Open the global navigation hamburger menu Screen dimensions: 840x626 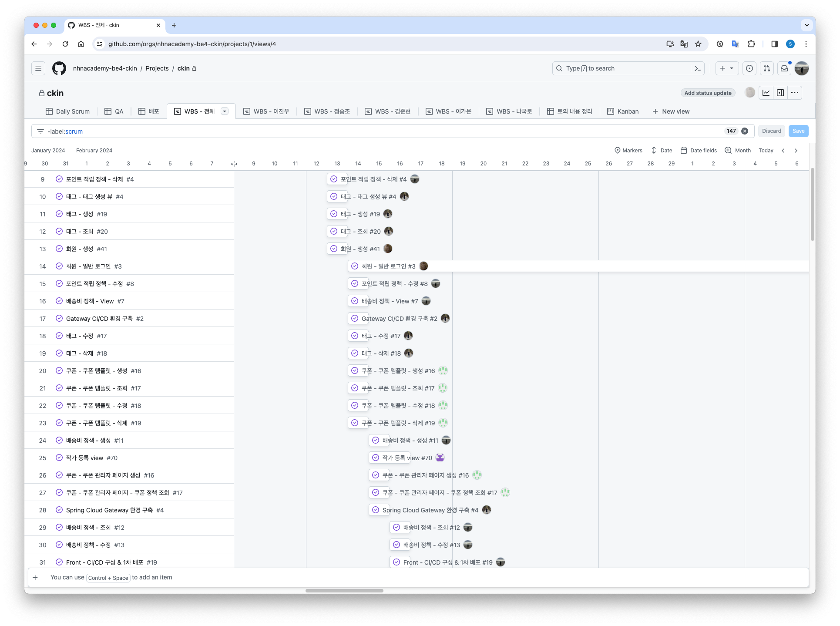(x=38, y=68)
